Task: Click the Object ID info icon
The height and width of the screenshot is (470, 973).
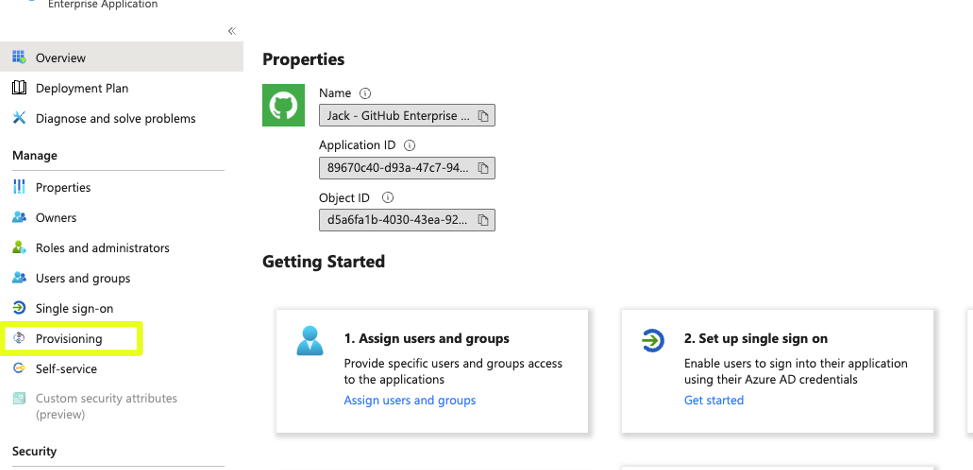Action: tap(388, 197)
